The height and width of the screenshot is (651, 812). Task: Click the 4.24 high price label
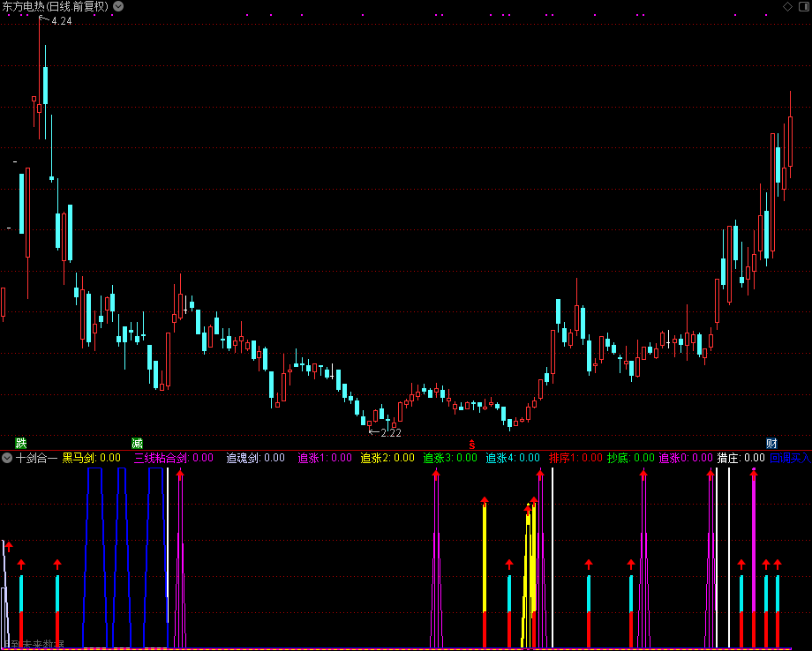click(x=62, y=21)
